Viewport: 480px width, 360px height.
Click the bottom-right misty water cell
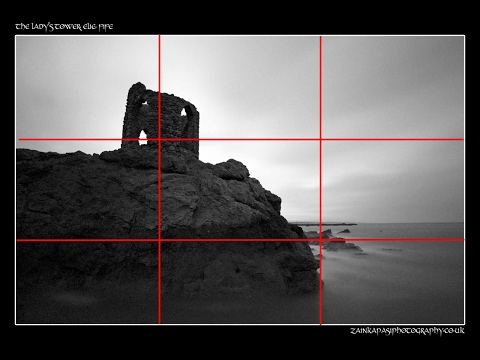392,282
